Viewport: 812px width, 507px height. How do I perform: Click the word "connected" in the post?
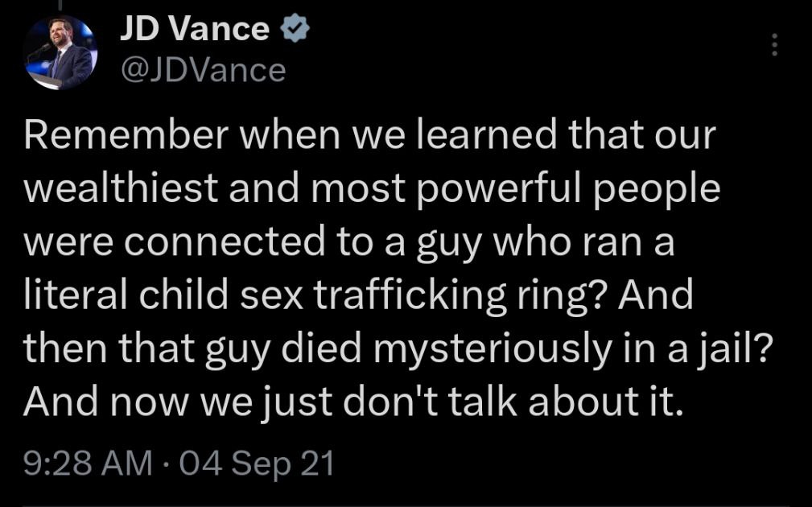[x=224, y=241]
